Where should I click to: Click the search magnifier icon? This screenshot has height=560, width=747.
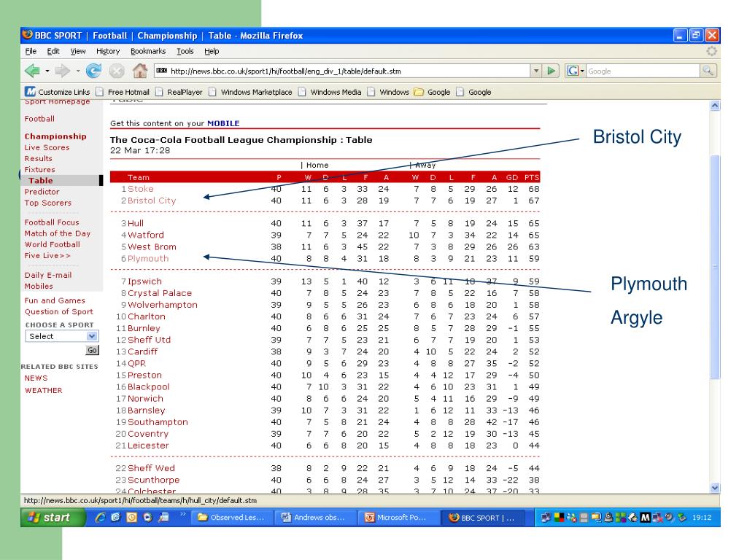tap(708, 71)
